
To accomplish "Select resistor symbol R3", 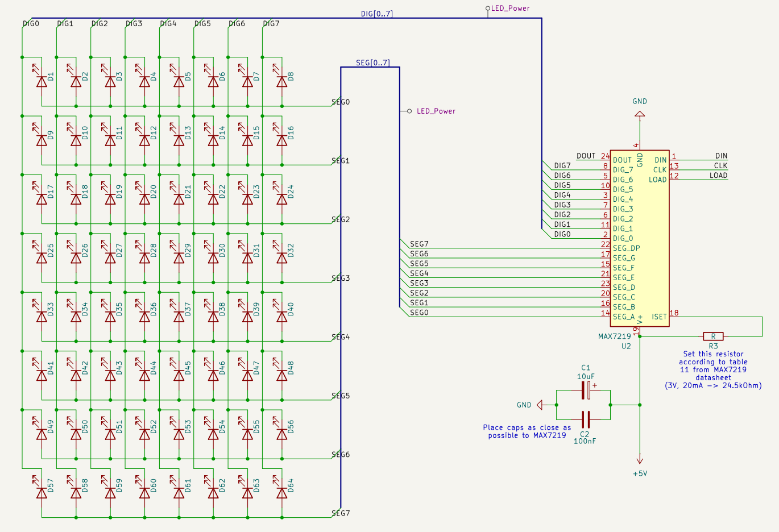I will 713,336.
